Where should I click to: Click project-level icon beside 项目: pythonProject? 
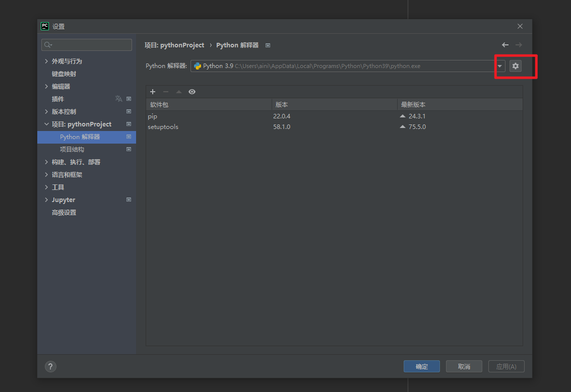click(x=129, y=124)
